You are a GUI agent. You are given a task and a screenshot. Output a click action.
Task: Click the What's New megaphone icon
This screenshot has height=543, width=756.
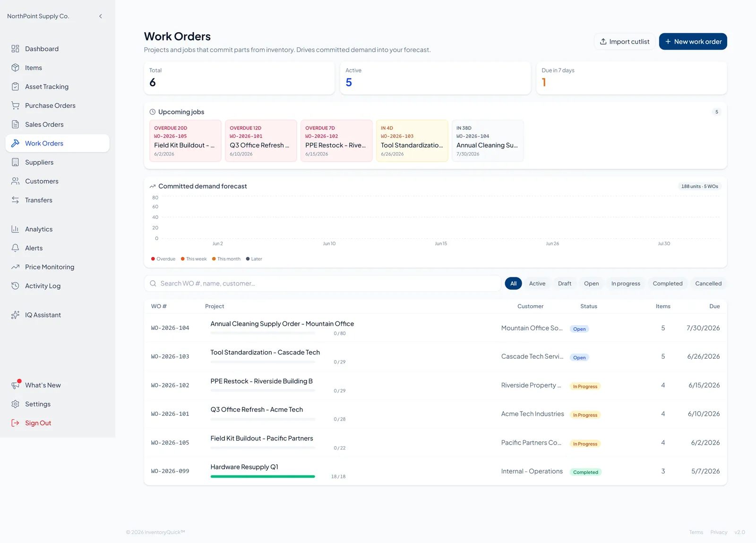15,385
